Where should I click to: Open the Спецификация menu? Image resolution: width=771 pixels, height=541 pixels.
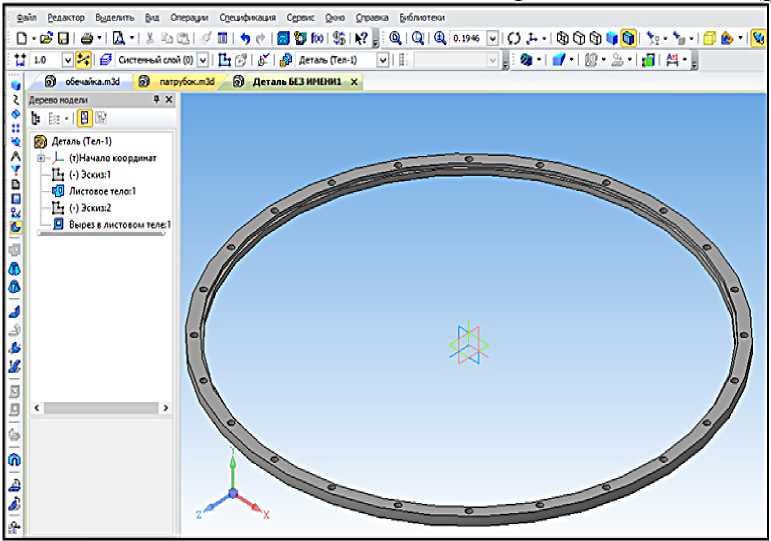247,18
